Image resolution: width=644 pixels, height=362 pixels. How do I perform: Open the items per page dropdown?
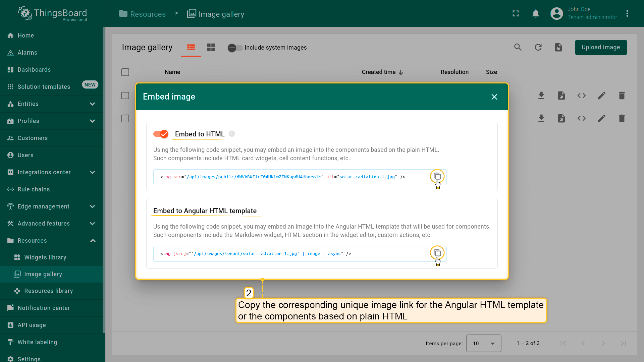click(483, 343)
